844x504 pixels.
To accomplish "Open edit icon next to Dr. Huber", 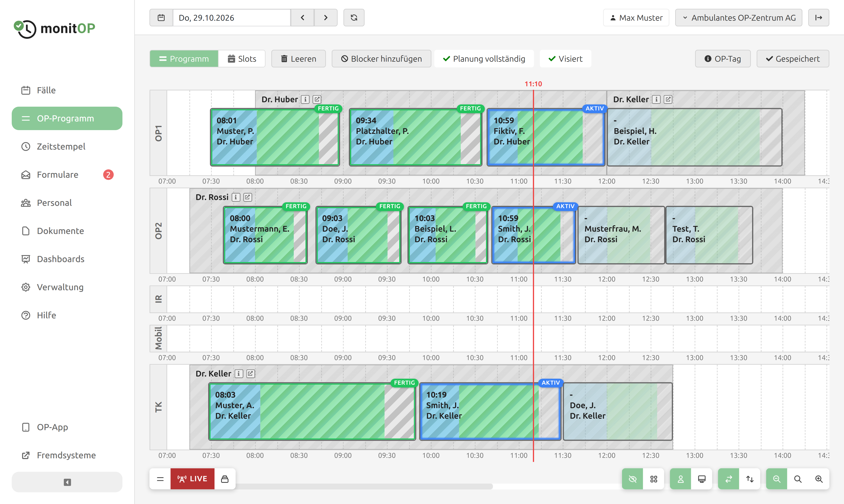I will coord(317,99).
